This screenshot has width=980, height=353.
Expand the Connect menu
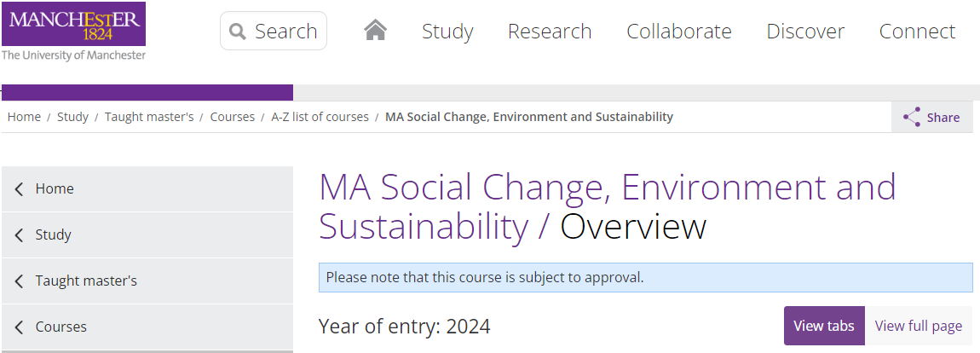click(x=917, y=32)
